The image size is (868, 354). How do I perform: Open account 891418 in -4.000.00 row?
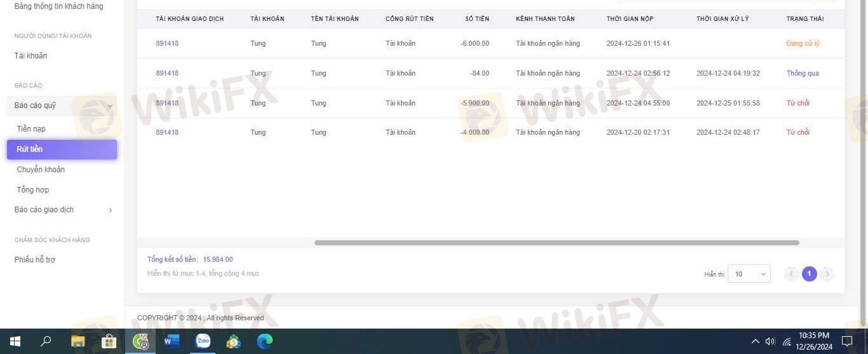click(167, 132)
